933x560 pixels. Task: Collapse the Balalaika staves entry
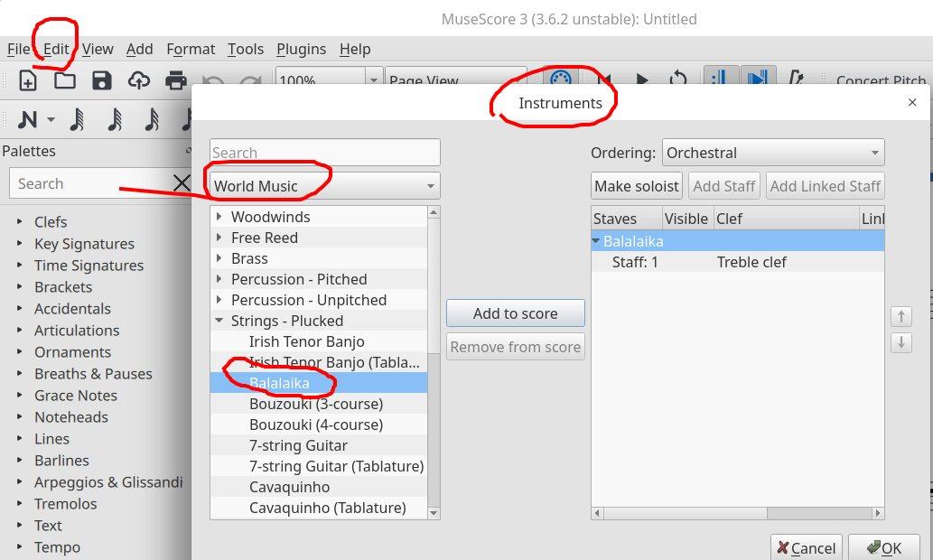pyautogui.click(x=595, y=241)
